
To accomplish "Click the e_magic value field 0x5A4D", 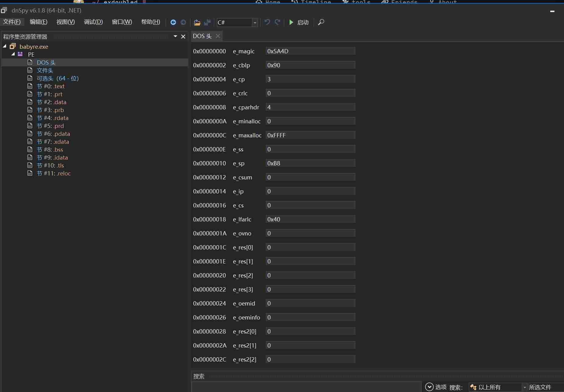I will tap(310, 51).
